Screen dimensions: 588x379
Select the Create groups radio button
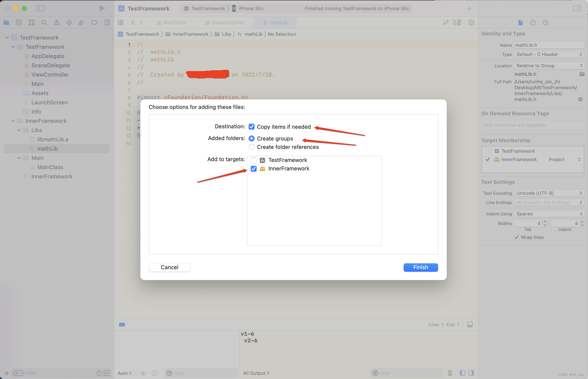click(251, 139)
